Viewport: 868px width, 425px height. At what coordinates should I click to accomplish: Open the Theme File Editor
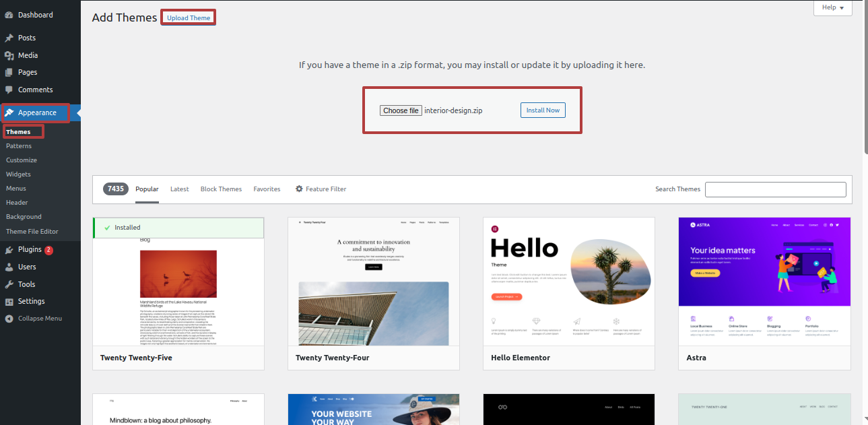click(x=32, y=232)
